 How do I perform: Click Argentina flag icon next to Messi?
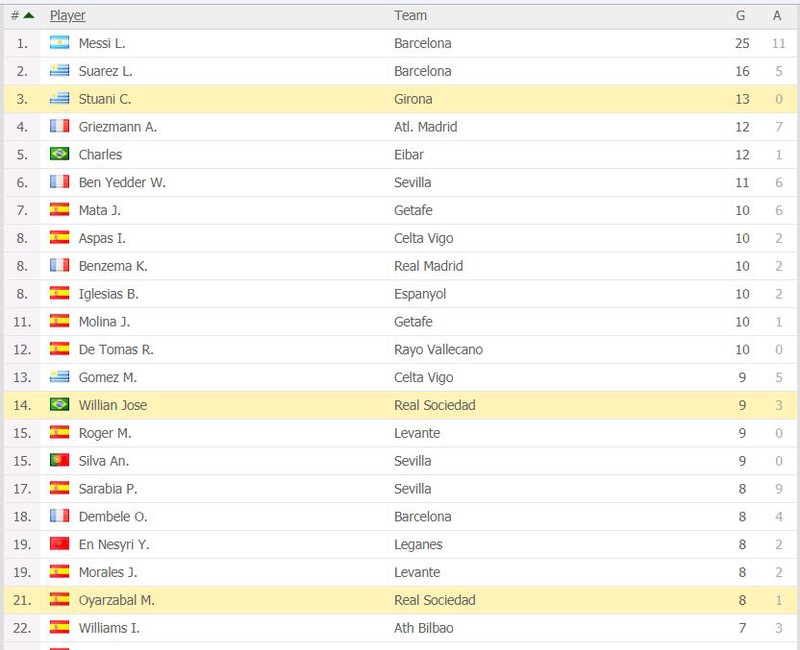click(59, 43)
